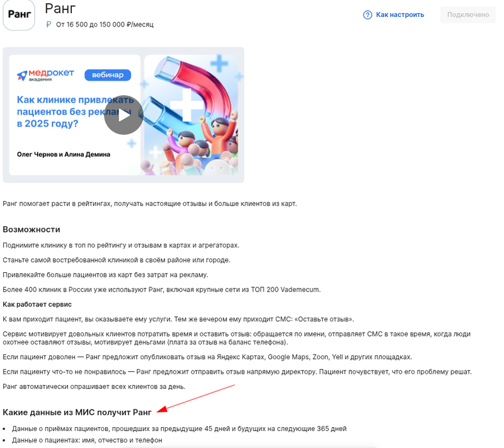Click the price range От 16 500 text

pos(105,25)
